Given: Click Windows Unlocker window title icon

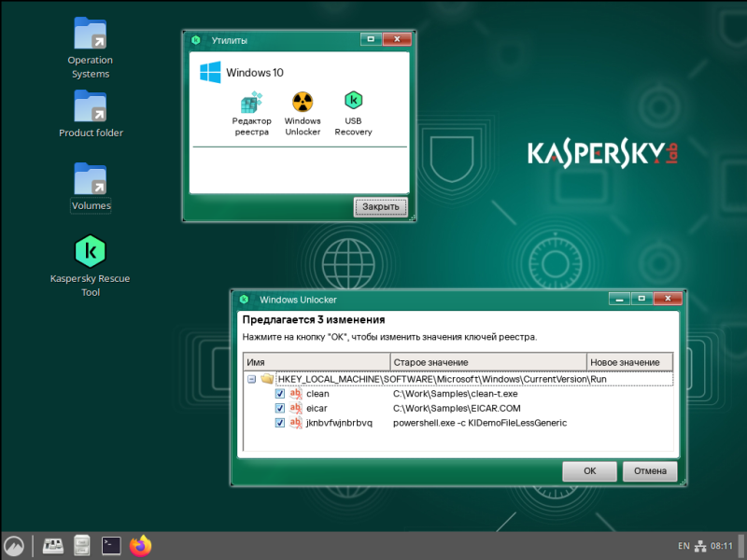Looking at the screenshot, I should click(x=244, y=299).
